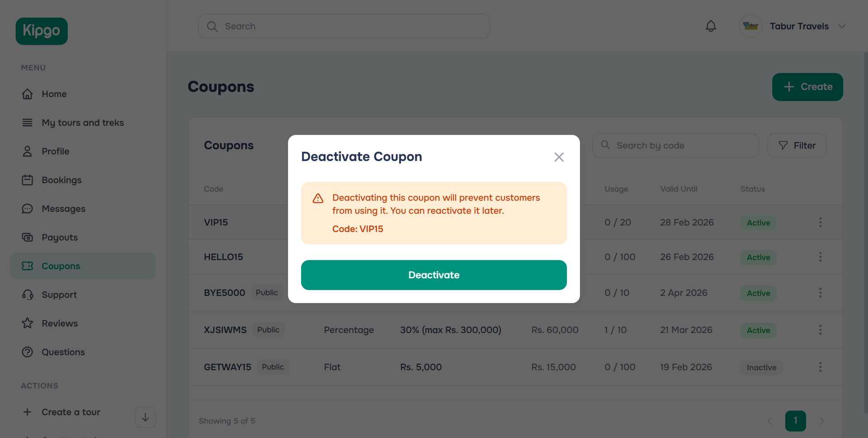Close the Deactivate Coupon dialog
Viewport: 868px width, 438px height.
click(559, 157)
